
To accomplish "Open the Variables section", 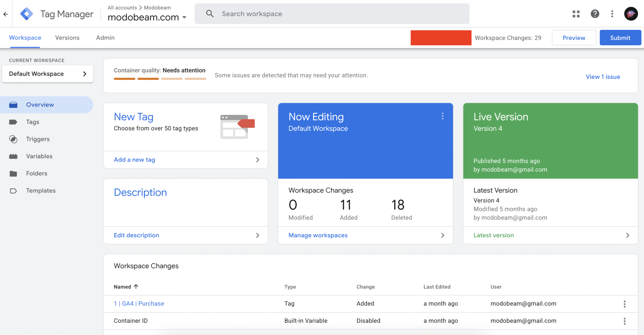I will click(39, 156).
